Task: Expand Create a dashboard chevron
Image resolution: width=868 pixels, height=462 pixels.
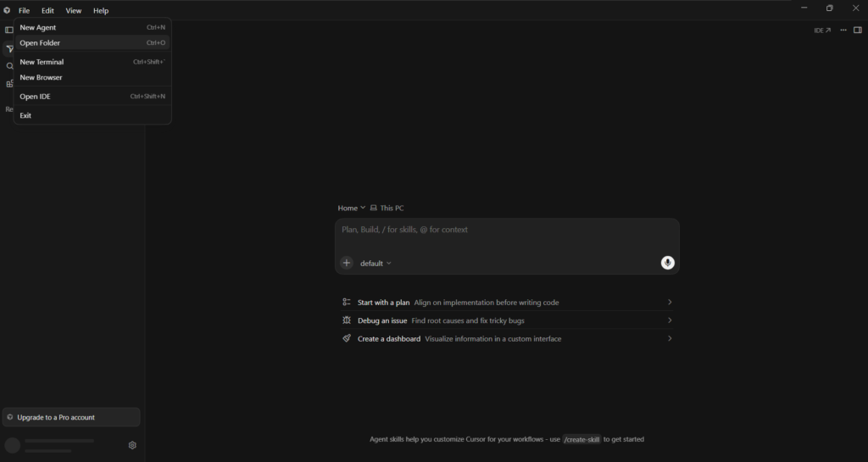Action: (x=670, y=338)
